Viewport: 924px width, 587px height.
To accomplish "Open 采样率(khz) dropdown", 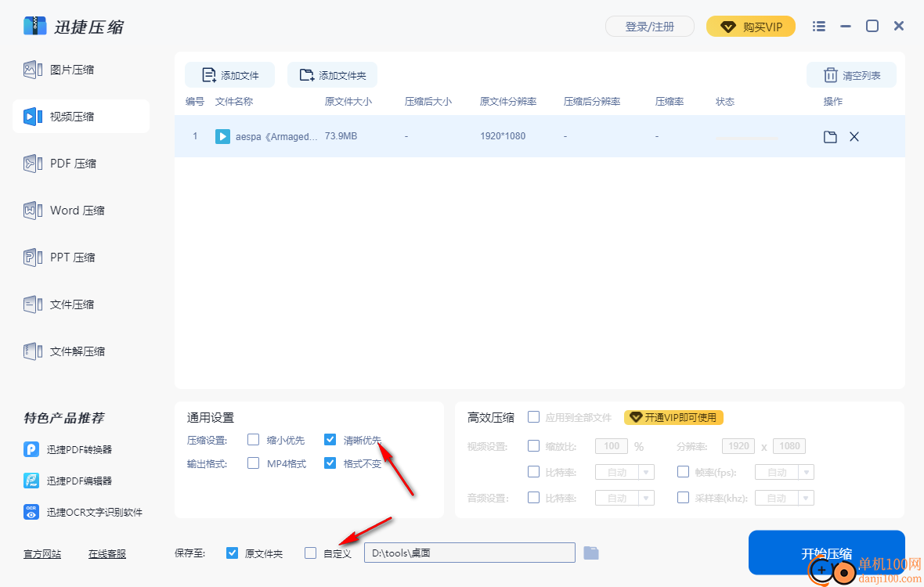I will click(x=806, y=498).
